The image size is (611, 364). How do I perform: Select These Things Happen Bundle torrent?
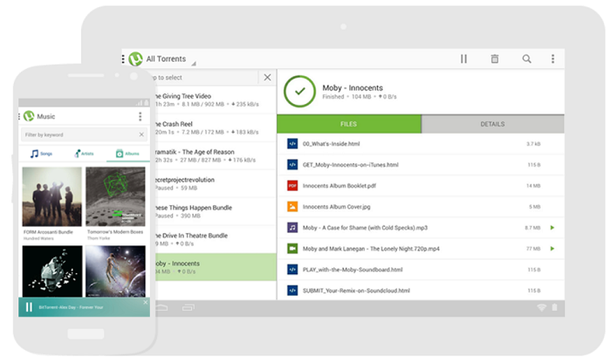tap(215, 211)
